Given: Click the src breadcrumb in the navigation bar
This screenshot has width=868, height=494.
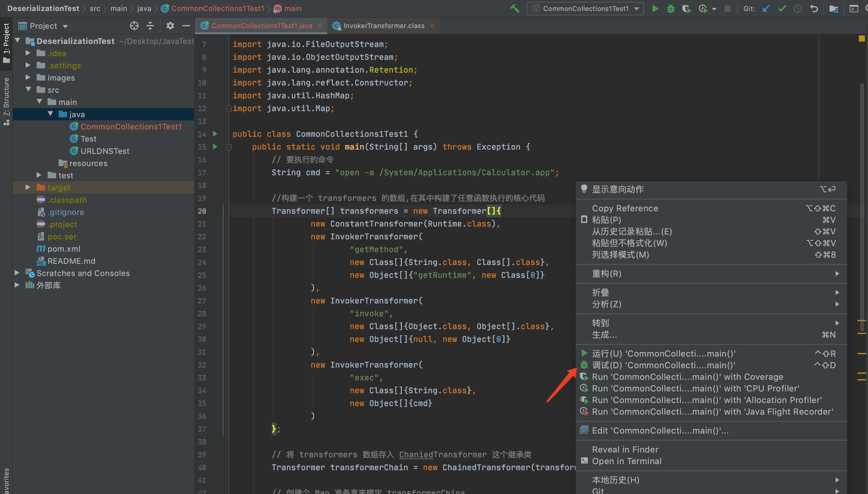Looking at the screenshot, I should pos(95,9).
